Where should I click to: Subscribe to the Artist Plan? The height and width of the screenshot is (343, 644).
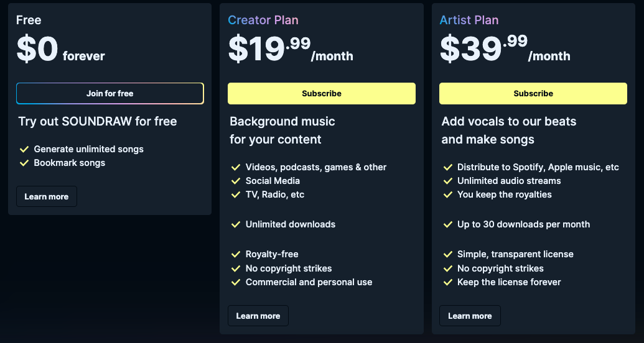(533, 94)
